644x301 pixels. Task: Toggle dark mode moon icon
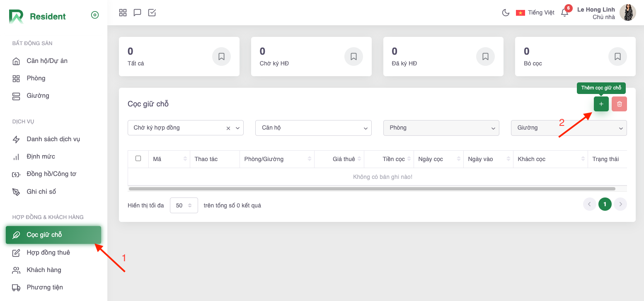point(506,13)
